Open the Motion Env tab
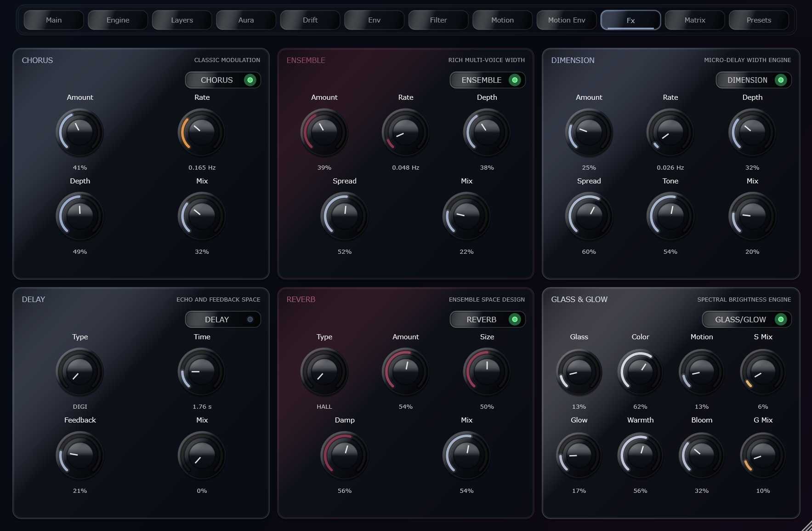The image size is (812, 531). pyautogui.click(x=567, y=20)
